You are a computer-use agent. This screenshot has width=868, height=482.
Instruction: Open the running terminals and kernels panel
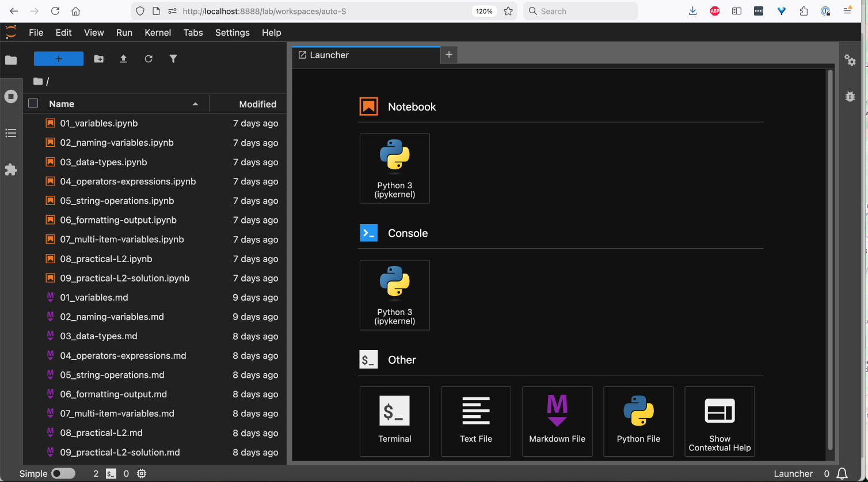tap(11, 96)
